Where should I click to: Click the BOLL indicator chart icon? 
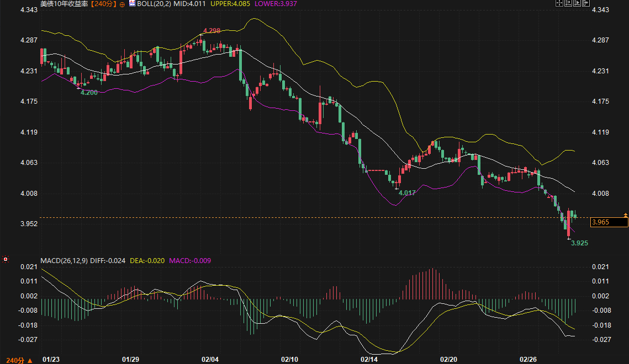click(x=132, y=3)
